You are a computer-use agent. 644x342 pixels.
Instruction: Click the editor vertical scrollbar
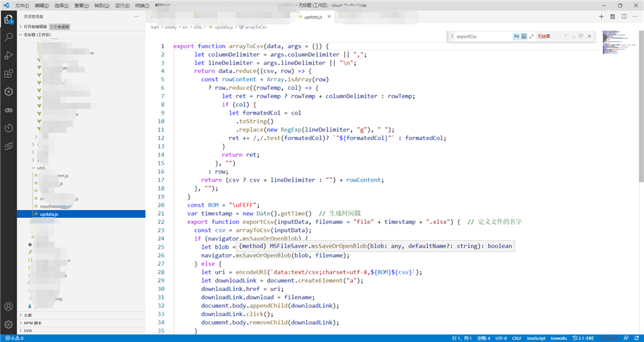(641, 107)
